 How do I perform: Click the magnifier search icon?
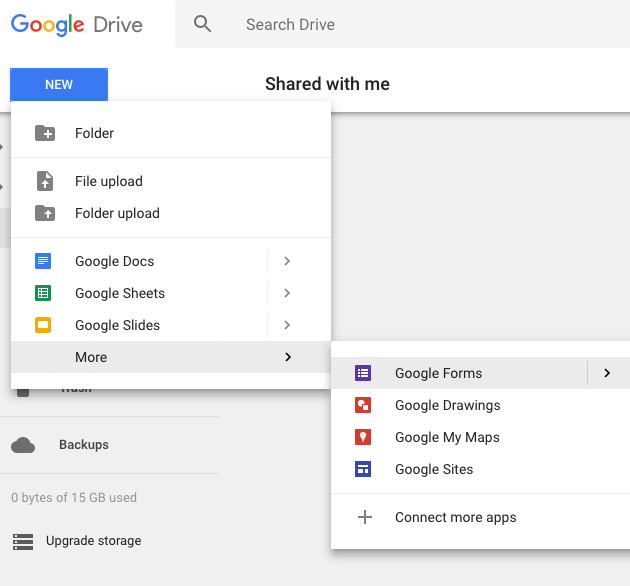tap(202, 24)
